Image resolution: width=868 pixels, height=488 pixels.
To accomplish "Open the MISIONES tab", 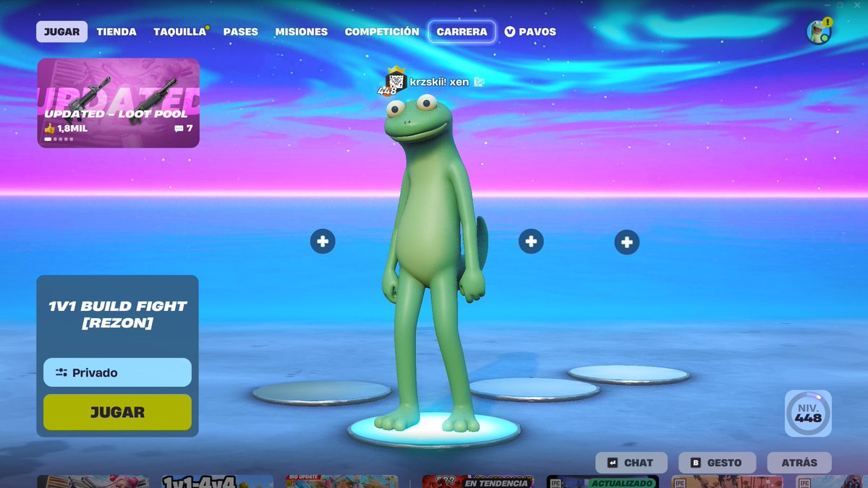I will [302, 32].
